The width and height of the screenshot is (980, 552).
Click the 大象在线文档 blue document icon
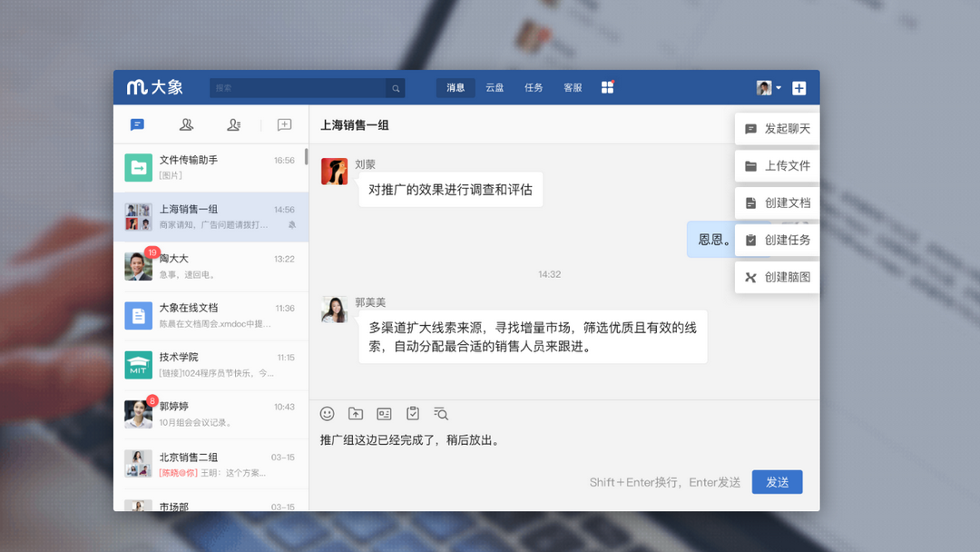pos(138,316)
